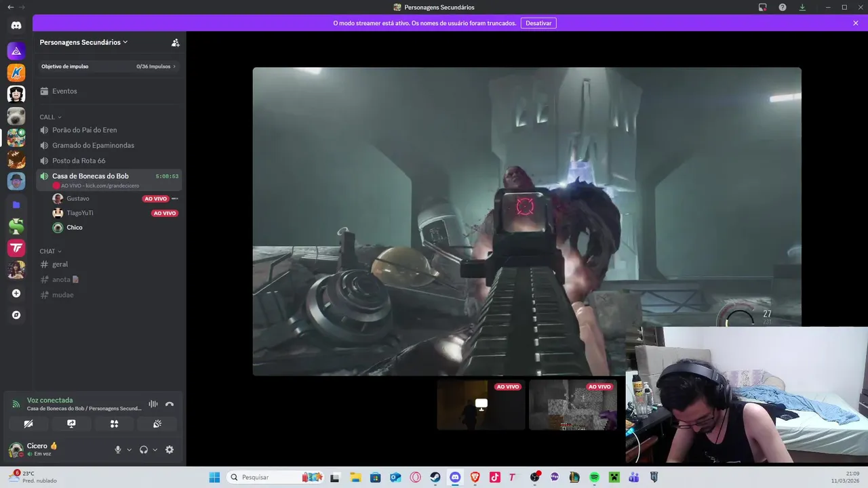The image size is (868, 488).
Task: Invite people to Personagens Secundários server
Action: pos(176,42)
